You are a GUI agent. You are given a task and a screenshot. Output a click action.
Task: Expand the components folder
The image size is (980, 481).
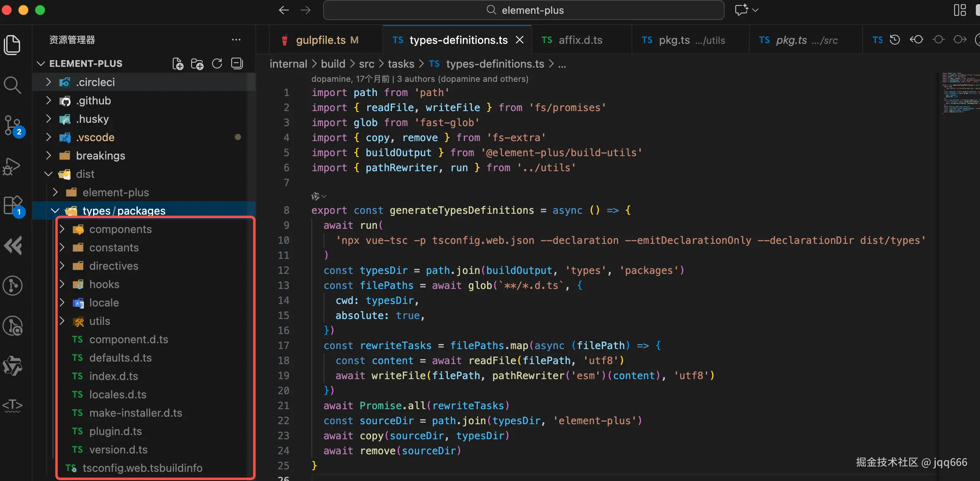[120, 229]
